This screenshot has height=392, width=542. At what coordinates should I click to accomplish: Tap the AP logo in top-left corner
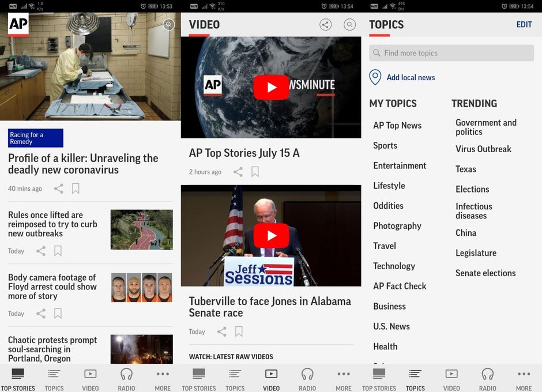(x=18, y=24)
